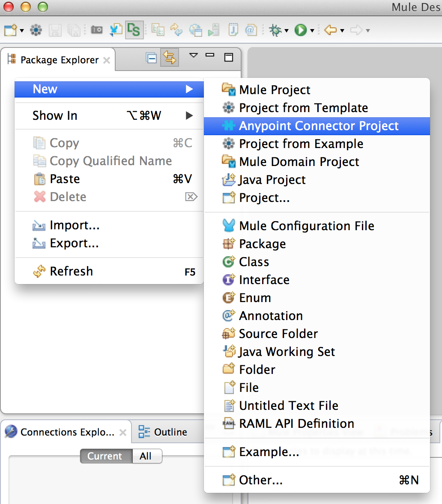Select the Java annotation (@) toolbar icon
The height and width of the screenshot is (504, 442).
pos(251,30)
